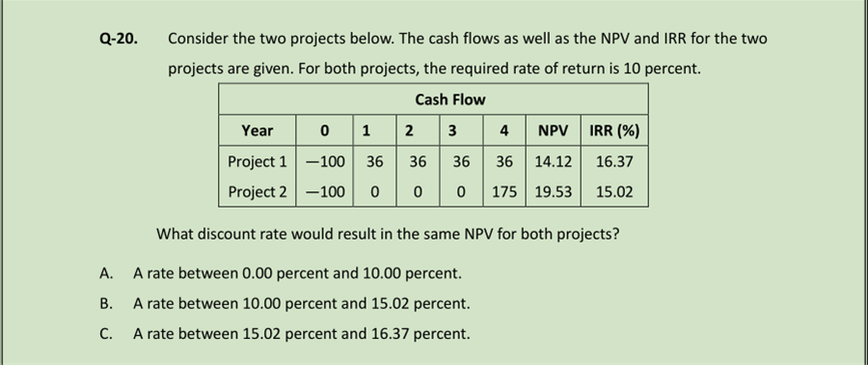Viewport: 868px width, 365px height.
Task: Click the Cash Flow table header
Action: (x=450, y=99)
